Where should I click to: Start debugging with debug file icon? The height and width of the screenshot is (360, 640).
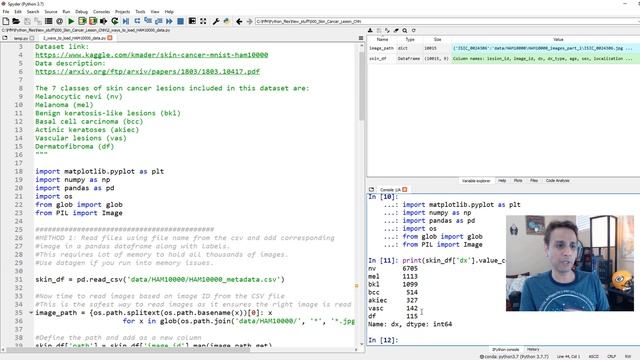(x=126, y=21)
